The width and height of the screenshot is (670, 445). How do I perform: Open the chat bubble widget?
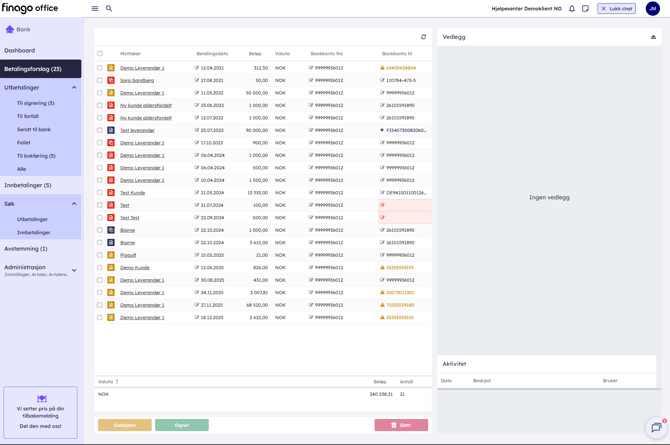point(656,428)
